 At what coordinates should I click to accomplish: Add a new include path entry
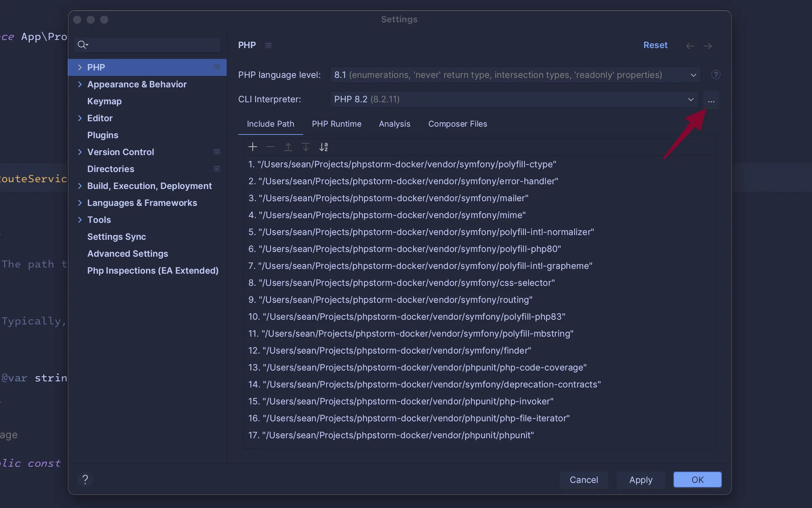[253, 147]
